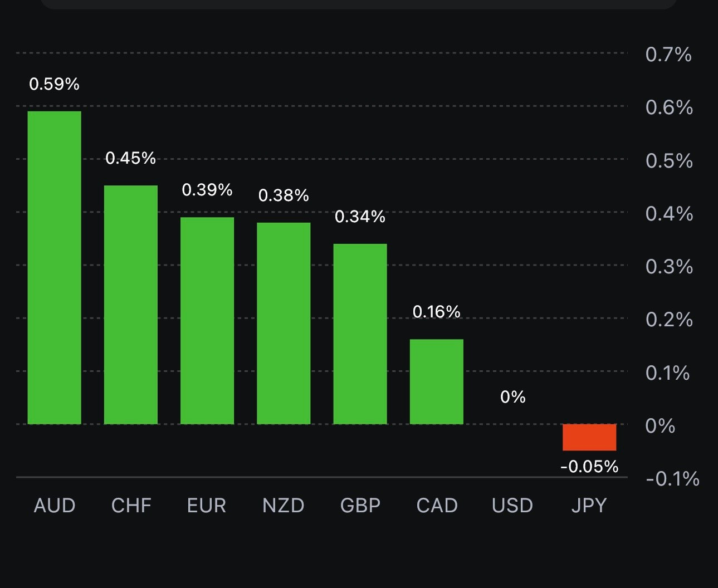Select the USD x-axis label
This screenshot has width=718, height=588.
pos(512,506)
